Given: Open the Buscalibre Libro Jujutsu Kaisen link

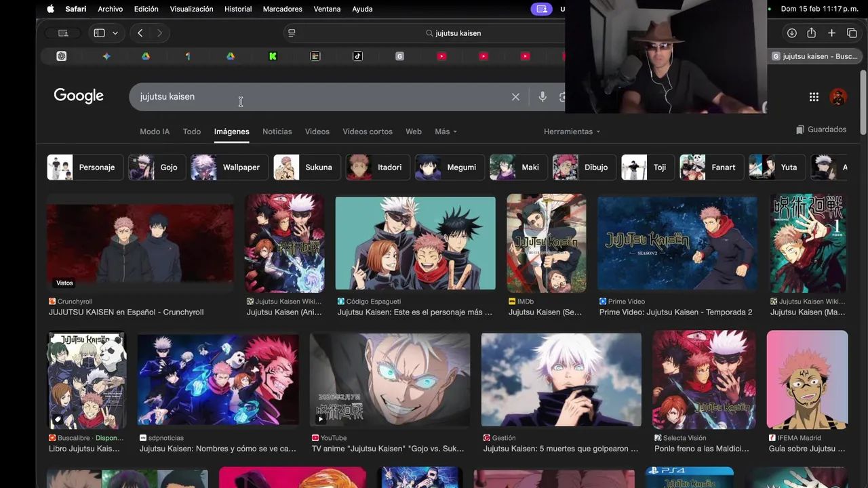Looking at the screenshot, I should 84,449.
